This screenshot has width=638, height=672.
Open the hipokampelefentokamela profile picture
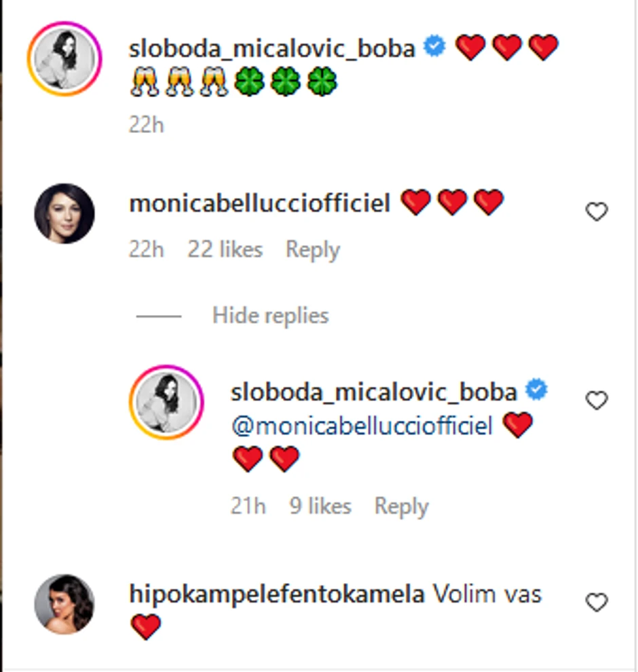point(64,604)
